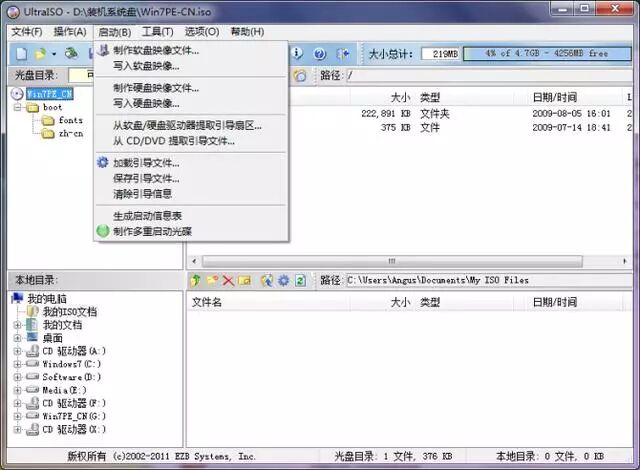Click the green refresh icon in local toolbar
Image resolution: width=640 pixels, height=470 pixels.
[x=300, y=280]
